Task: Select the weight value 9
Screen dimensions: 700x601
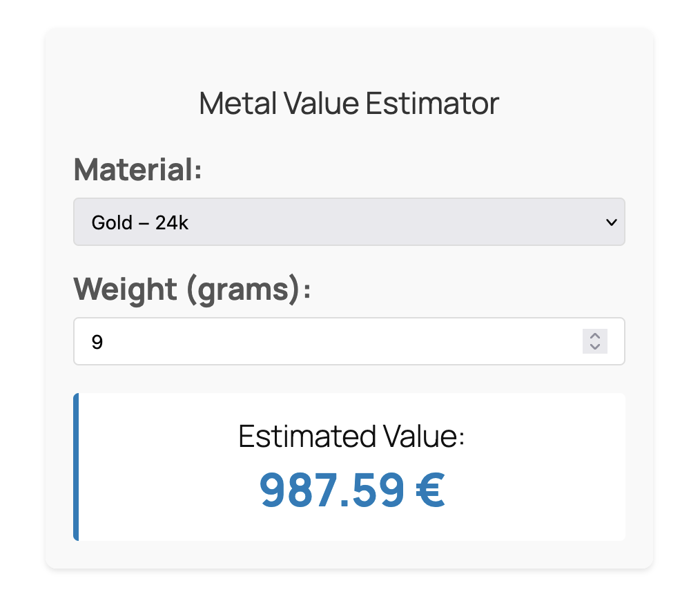Action: tap(98, 341)
